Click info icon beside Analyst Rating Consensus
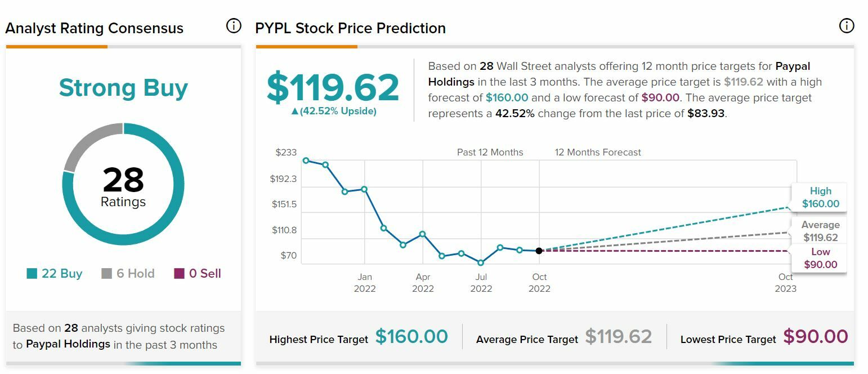868x374 pixels. [x=233, y=26]
